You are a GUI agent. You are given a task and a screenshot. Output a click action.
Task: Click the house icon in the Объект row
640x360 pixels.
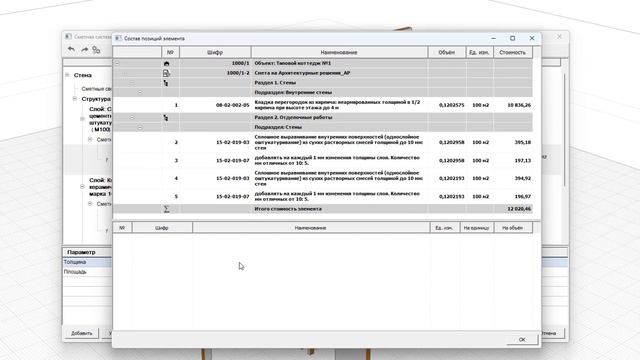click(166, 63)
